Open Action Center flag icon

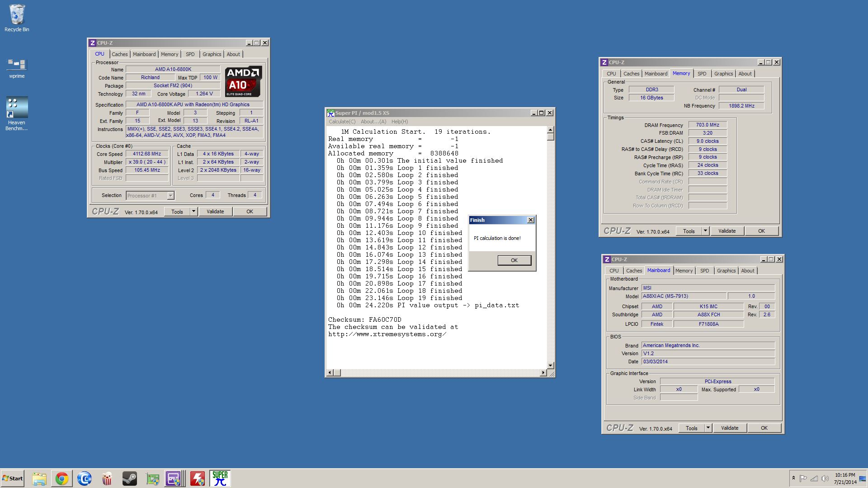803,479
